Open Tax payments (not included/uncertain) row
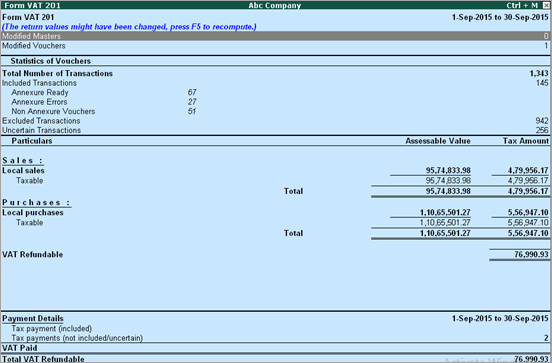552x363 pixels. click(x=275, y=338)
